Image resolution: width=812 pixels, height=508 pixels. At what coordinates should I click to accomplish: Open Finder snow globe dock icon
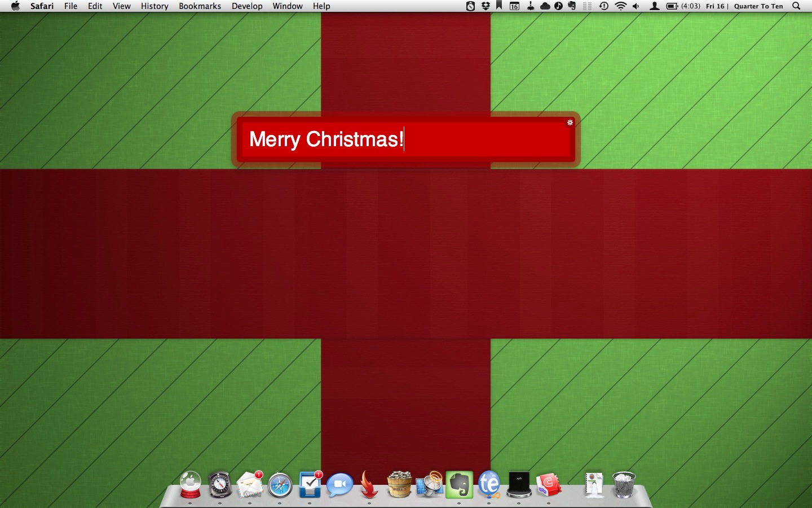(190, 485)
